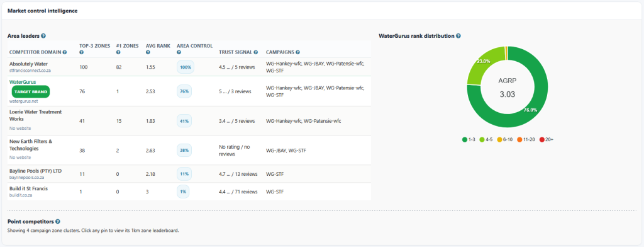Click help icon beside Campaigns header
Image resolution: width=644 pixels, height=247 pixels.
tap(297, 52)
